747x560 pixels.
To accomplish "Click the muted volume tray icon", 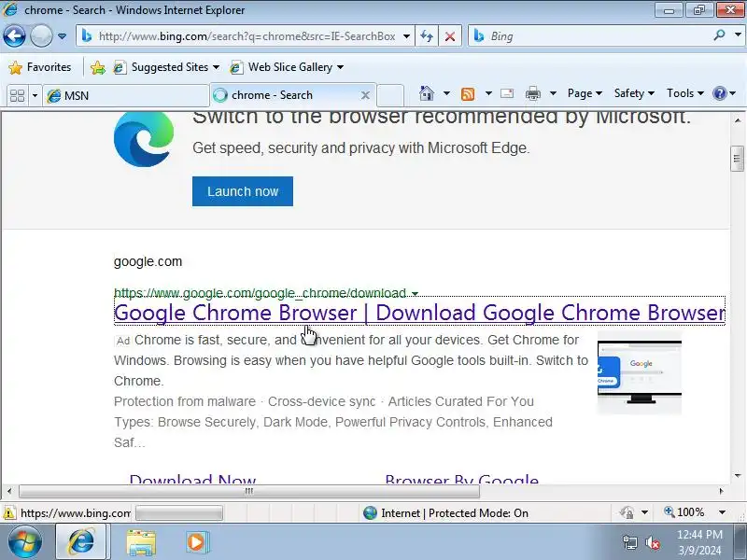I will pos(652,542).
